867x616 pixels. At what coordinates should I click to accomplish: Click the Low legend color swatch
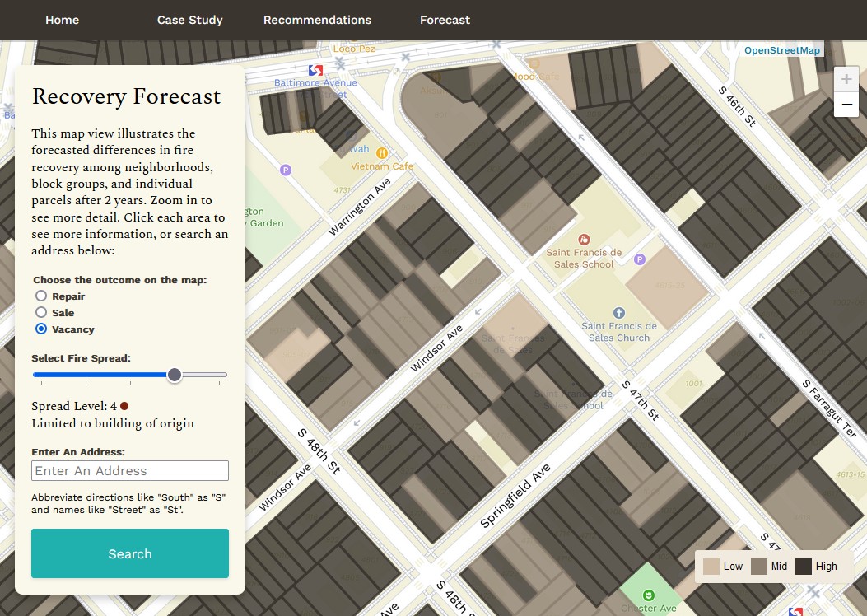point(711,567)
